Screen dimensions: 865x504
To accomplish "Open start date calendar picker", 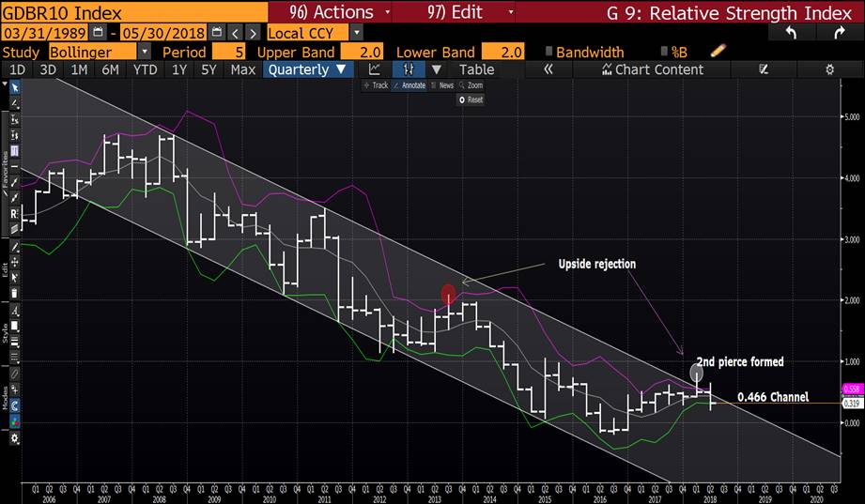I will coord(98,33).
